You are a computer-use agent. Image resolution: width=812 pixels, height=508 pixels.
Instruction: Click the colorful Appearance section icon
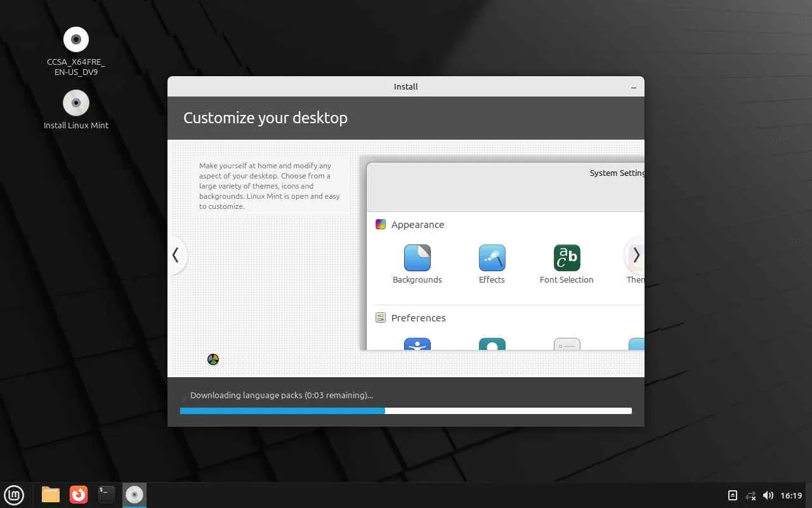[x=381, y=224]
